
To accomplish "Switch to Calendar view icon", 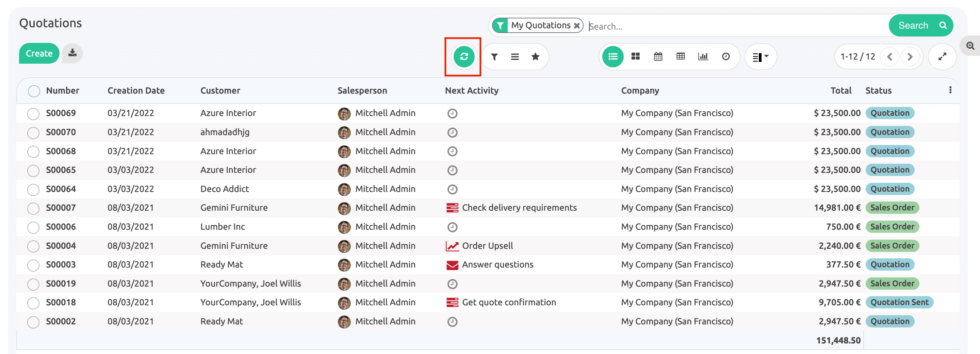I will (x=658, y=57).
